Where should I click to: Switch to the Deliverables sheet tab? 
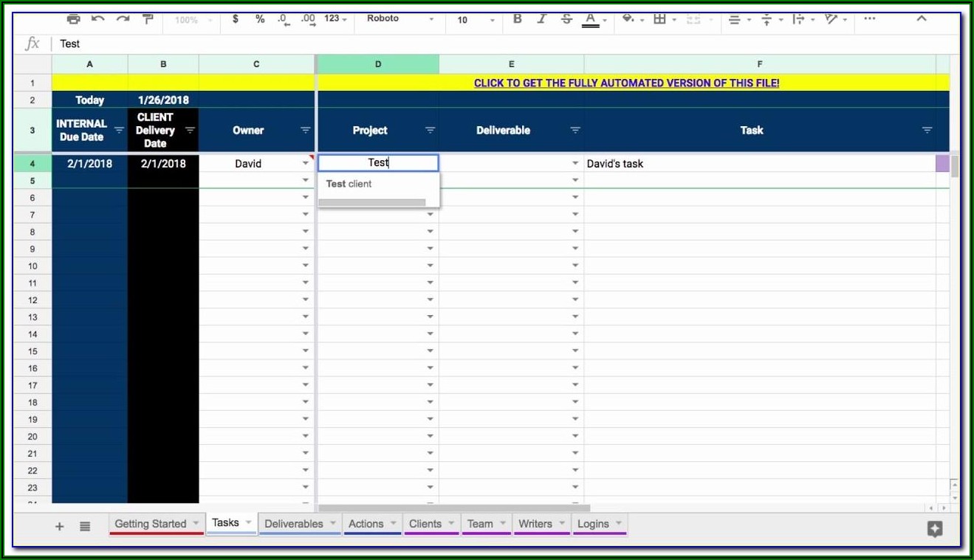[x=294, y=524]
